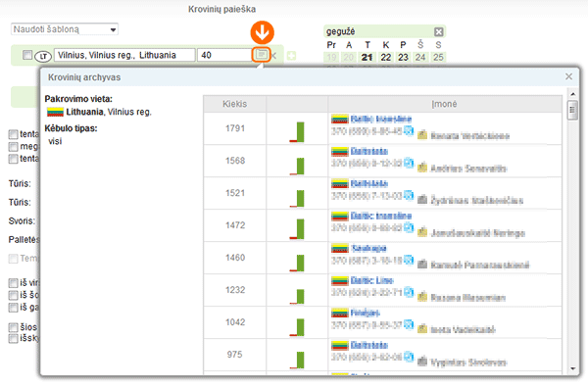Image resolution: width=588 pixels, height=387 pixels.
Task: Click the radius field containing 40
Action: [x=225, y=55]
